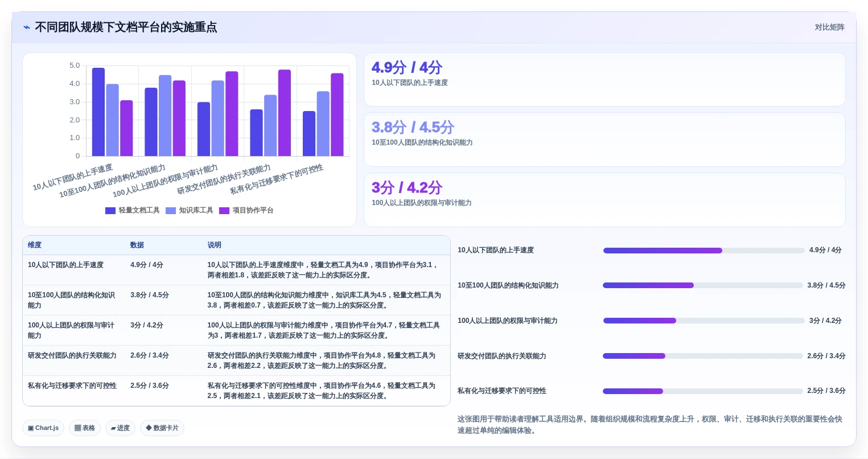Click progress bar for 10人以下团队的上手速度
The width and height of the screenshot is (868, 459).
tap(704, 251)
